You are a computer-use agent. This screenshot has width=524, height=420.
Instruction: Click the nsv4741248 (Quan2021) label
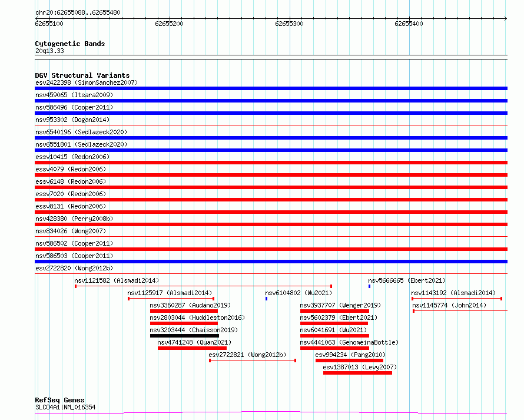coord(194,342)
